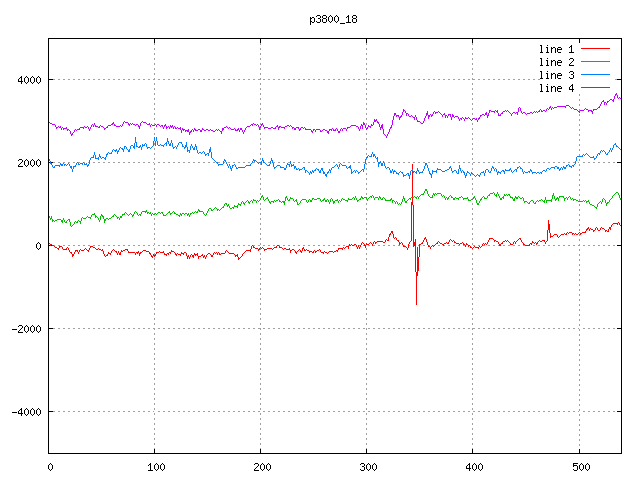The image size is (640, 480).
Task: Click the 400 x-axis tick label
Action: pos(473,466)
